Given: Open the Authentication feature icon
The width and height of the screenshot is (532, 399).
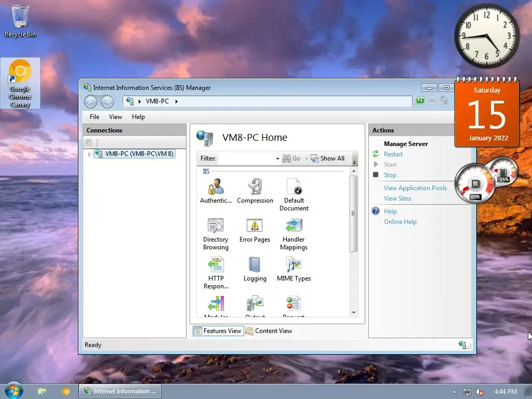Looking at the screenshot, I should click(x=216, y=191).
